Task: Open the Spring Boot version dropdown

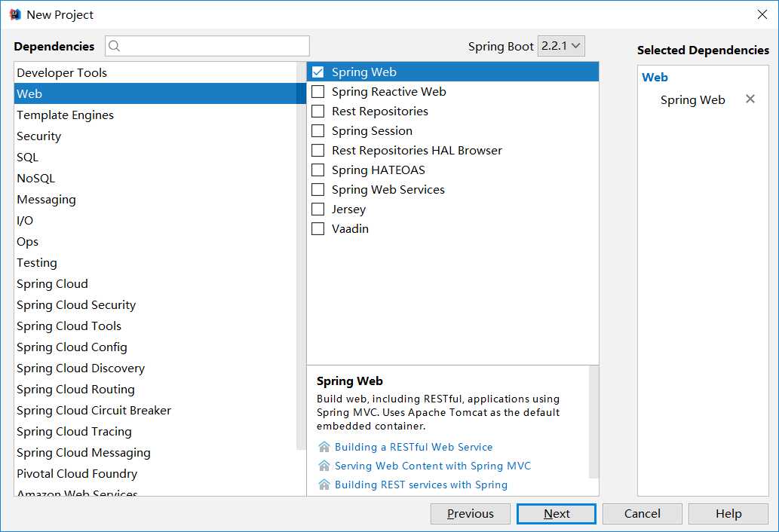Action: [x=561, y=46]
